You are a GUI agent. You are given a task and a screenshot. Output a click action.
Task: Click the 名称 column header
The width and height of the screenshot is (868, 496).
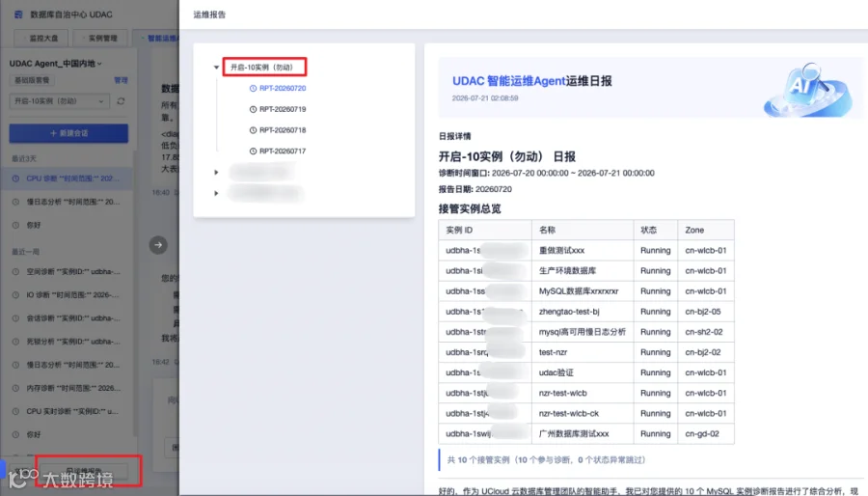[x=583, y=230]
